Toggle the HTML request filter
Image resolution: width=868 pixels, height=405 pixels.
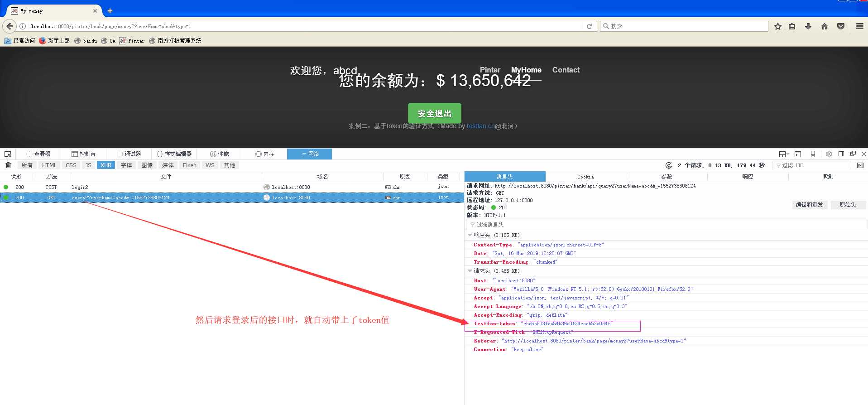(49, 165)
